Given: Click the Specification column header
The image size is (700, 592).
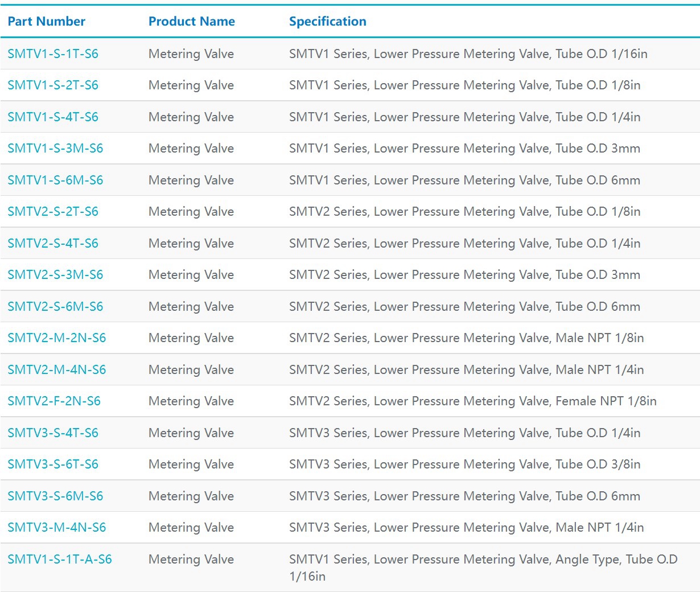Looking at the screenshot, I should 328,22.
